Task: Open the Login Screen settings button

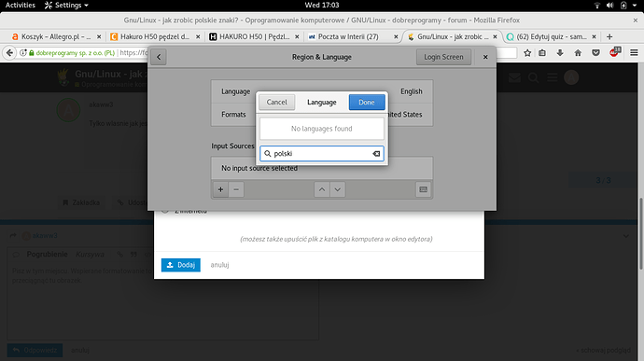Action: tap(443, 57)
